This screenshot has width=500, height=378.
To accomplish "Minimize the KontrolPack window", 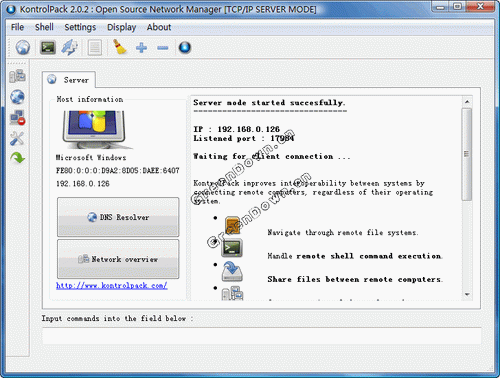I will pos(440,6).
